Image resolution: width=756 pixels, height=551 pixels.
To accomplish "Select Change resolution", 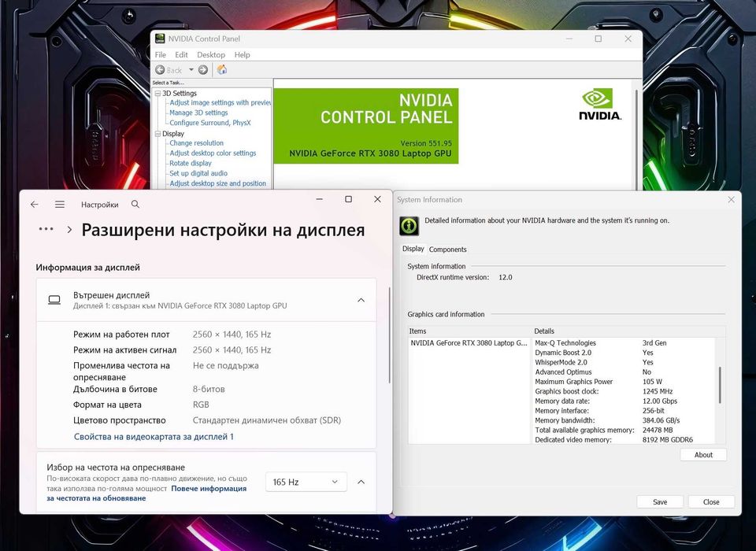I will tap(197, 143).
